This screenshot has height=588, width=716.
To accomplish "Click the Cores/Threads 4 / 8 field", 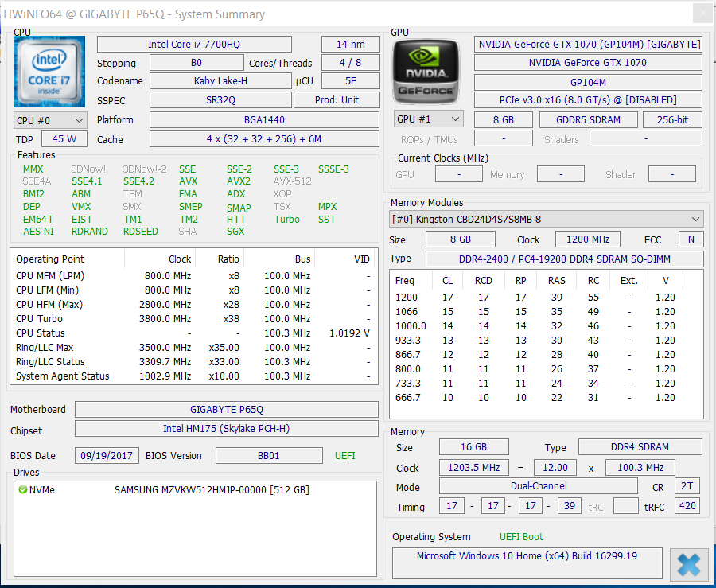I will click(x=351, y=63).
